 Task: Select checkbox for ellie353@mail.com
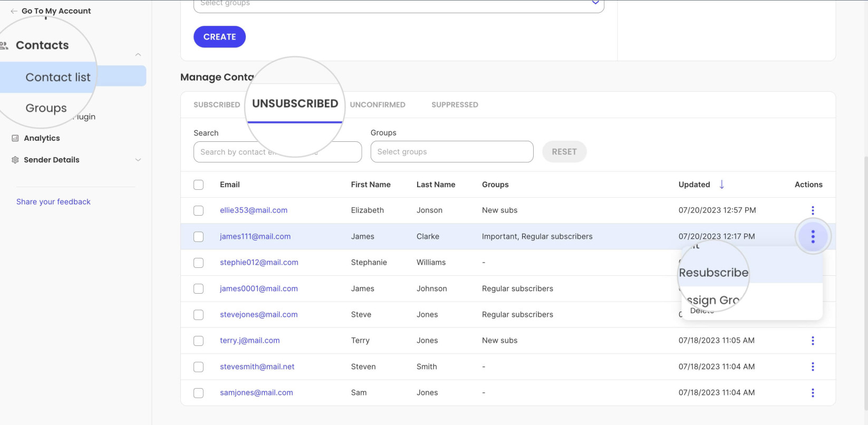click(x=198, y=210)
